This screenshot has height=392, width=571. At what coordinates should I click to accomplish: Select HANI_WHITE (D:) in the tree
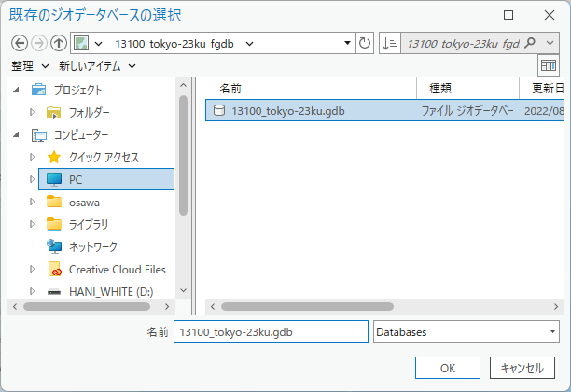111,292
